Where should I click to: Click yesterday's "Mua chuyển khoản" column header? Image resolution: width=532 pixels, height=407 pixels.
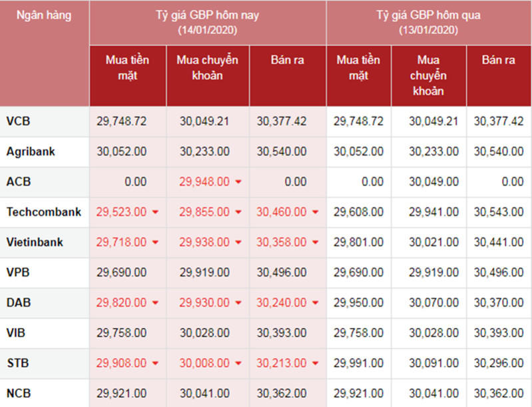(428, 75)
